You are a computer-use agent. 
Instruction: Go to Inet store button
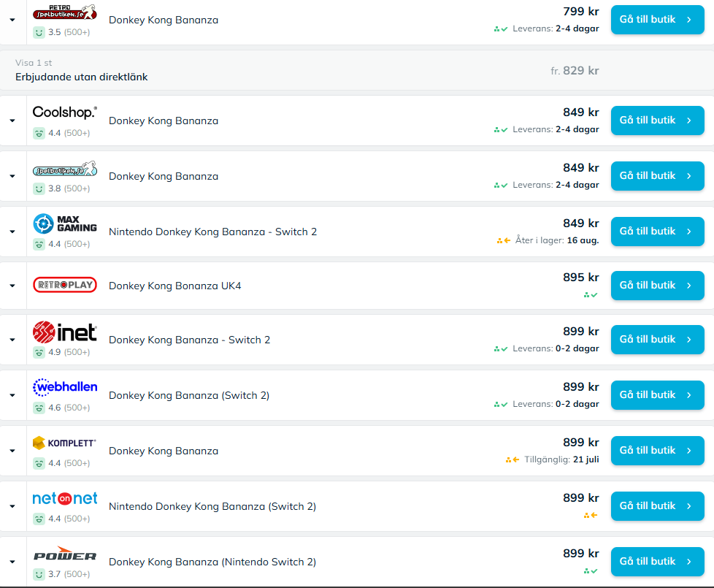click(x=658, y=340)
